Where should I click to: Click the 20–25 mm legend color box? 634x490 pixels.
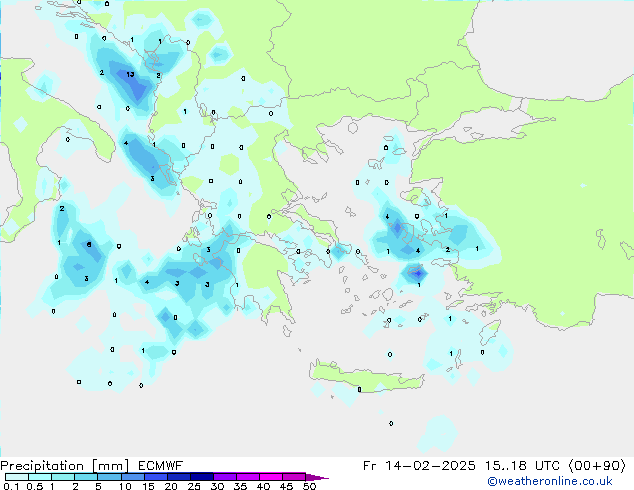click(178, 477)
